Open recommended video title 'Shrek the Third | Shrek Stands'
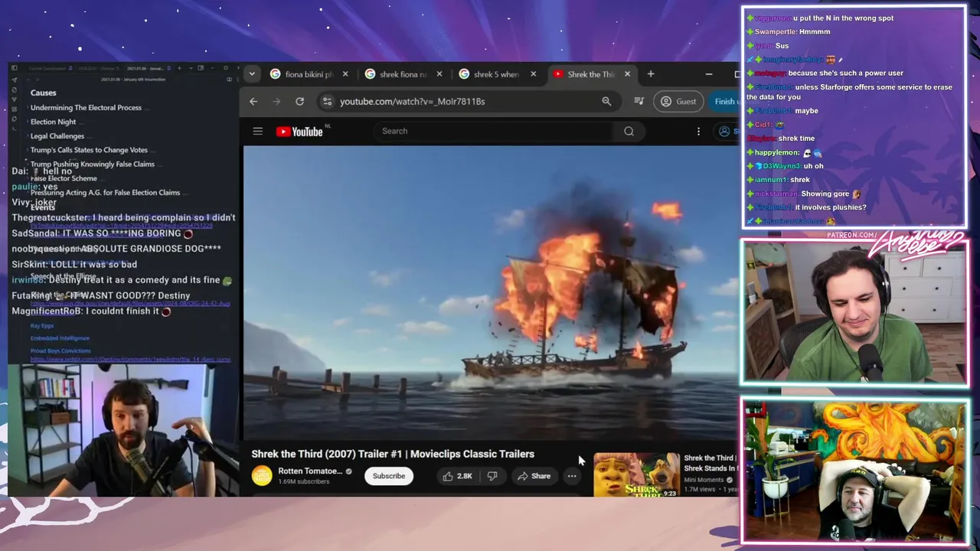Image resolution: width=980 pixels, height=551 pixels. pos(710,463)
